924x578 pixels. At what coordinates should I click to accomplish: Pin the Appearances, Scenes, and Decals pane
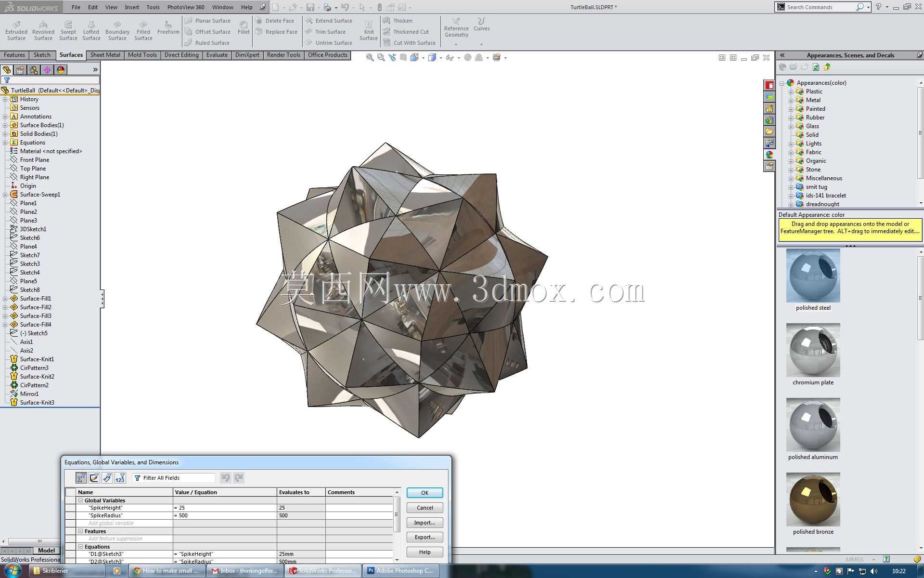point(919,55)
